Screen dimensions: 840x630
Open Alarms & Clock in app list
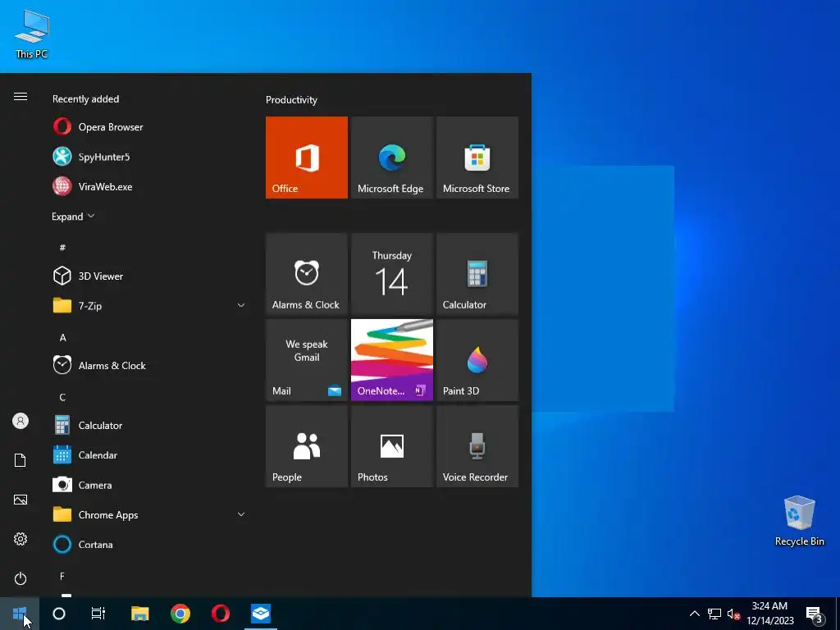[x=148, y=365]
